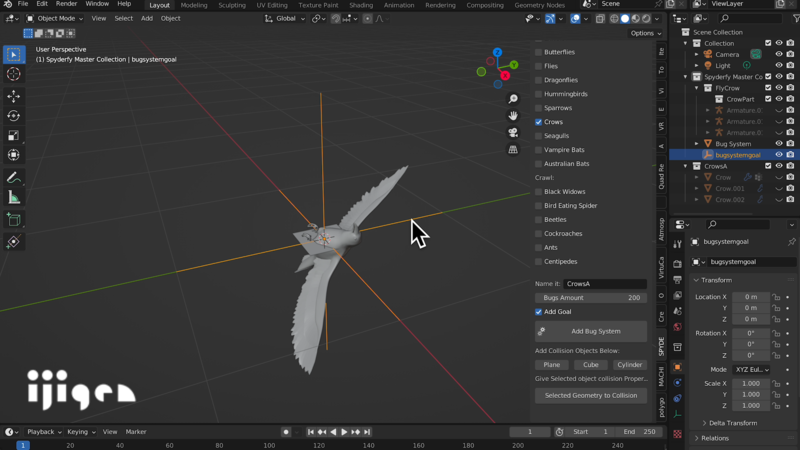Enable the Vampire Bats checkbox
800x450 pixels.
(538, 150)
